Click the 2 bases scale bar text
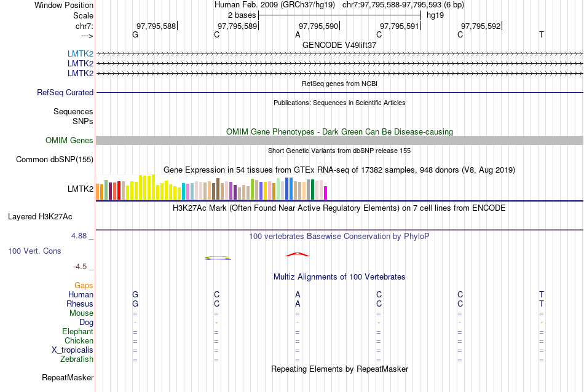The height and width of the screenshot is (392, 584). point(242,15)
